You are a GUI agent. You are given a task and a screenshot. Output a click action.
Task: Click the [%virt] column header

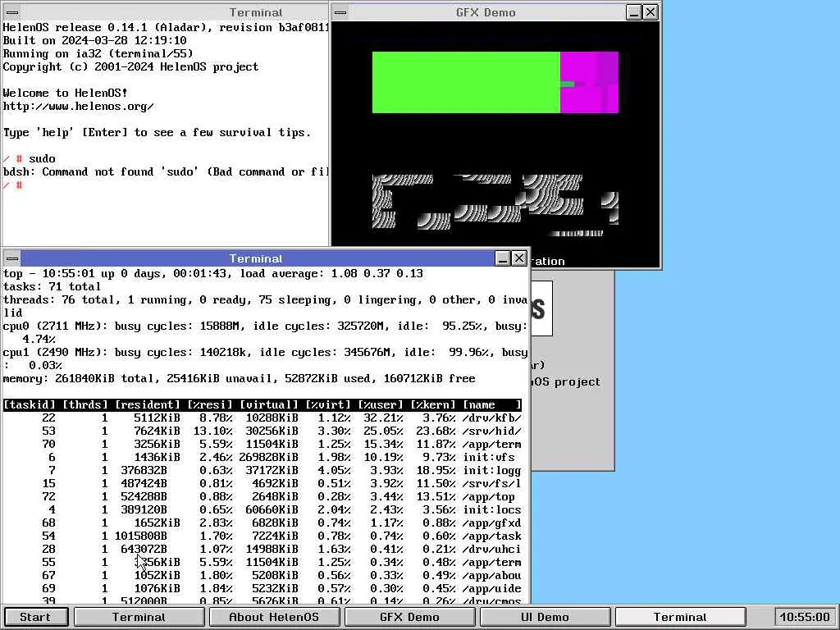[x=328, y=404]
